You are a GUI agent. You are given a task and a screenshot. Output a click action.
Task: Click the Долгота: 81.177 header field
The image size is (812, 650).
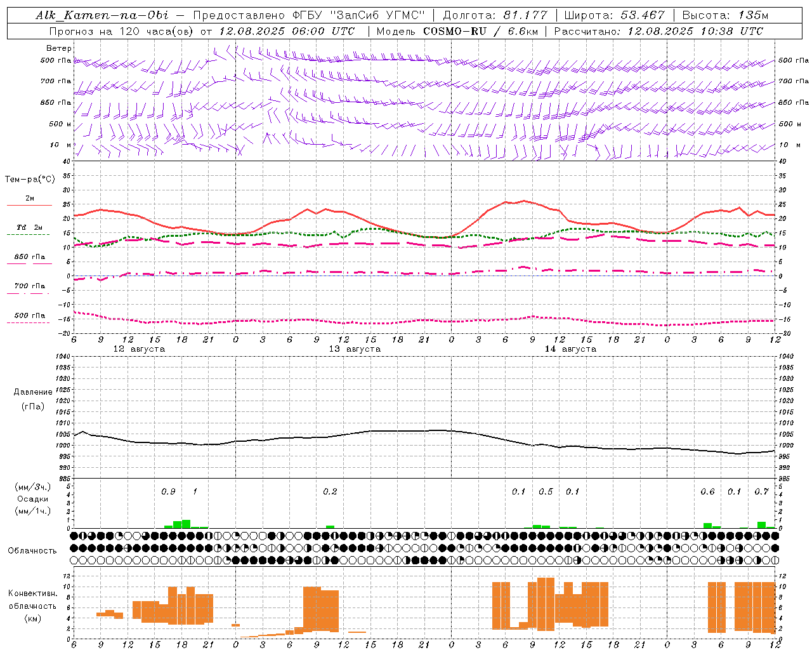495,15
